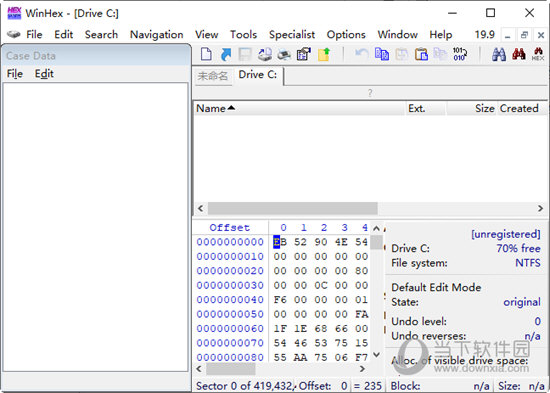The width and height of the screenshot is (550, 393).
Task: Open the Specialist menu
Action: (x=292, y=35)
